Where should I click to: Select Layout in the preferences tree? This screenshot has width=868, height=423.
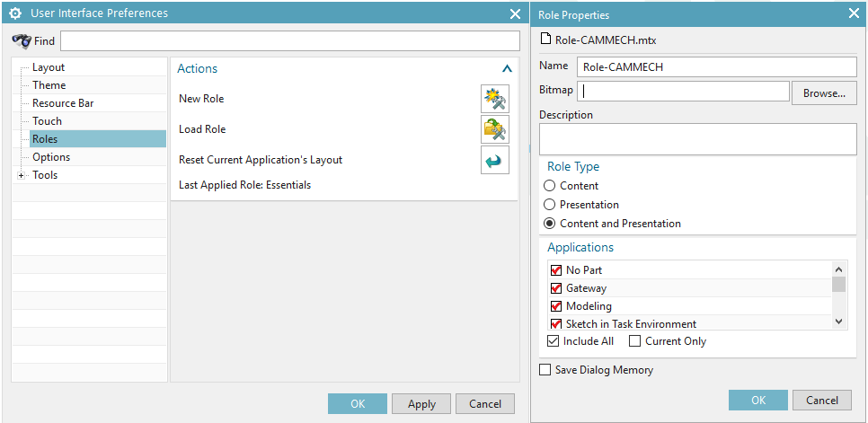coord(49,67)
